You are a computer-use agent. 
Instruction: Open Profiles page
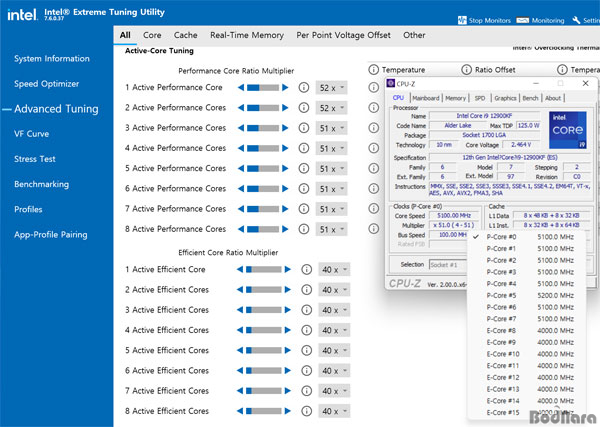click(28, 209)
